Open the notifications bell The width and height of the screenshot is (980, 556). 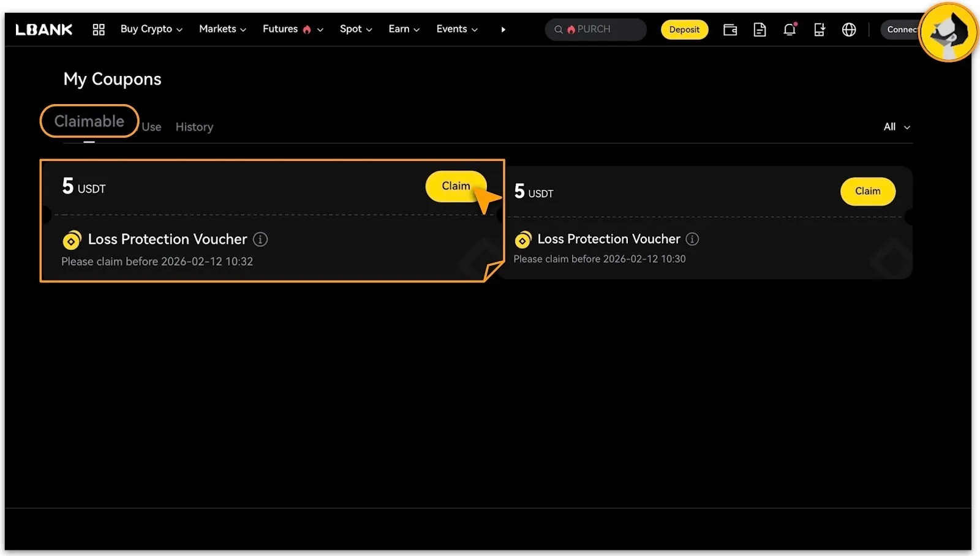click(790, 29)
